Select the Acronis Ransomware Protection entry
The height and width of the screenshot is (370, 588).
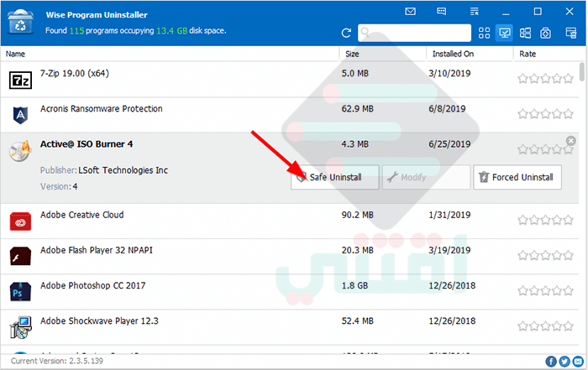290,115
